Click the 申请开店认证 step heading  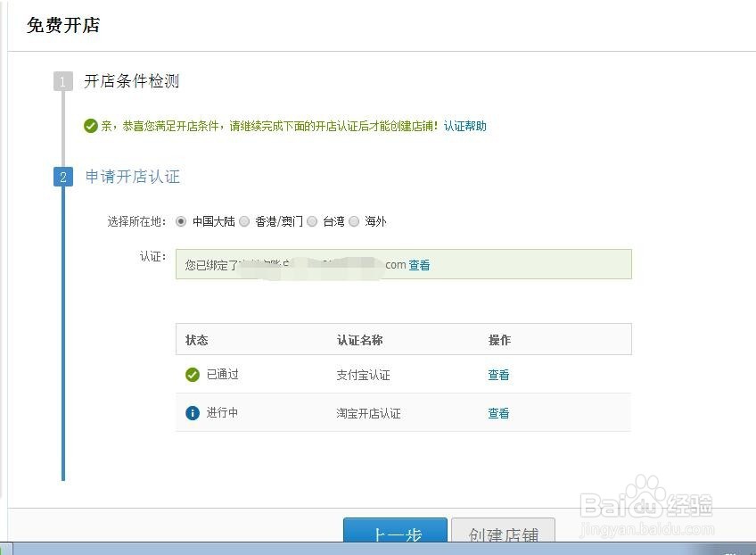133,177
